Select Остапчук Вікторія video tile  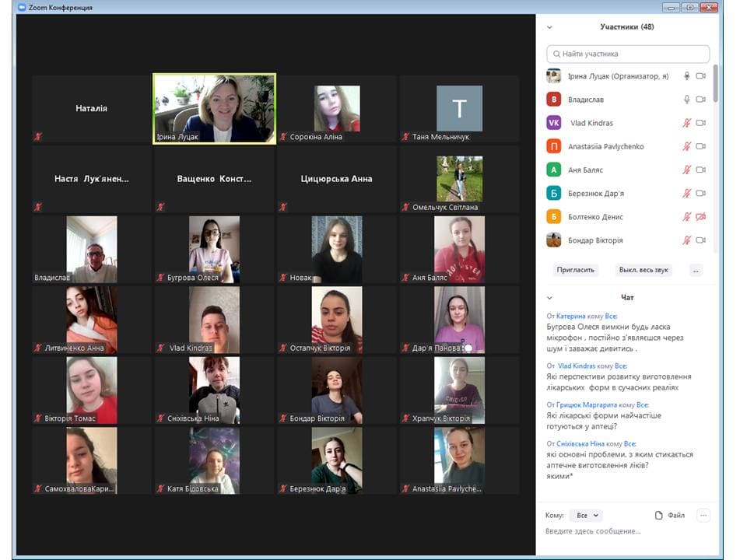pos(337,320)
